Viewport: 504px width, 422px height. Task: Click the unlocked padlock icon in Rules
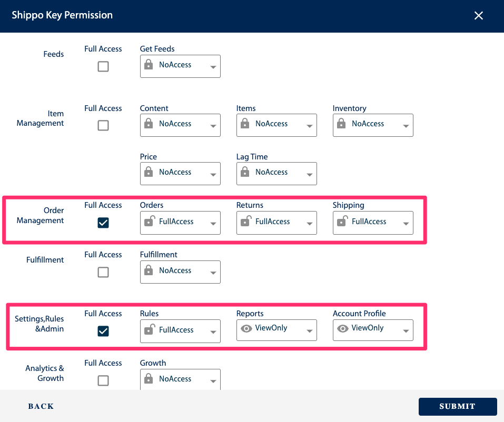click(x=149, y=330)
